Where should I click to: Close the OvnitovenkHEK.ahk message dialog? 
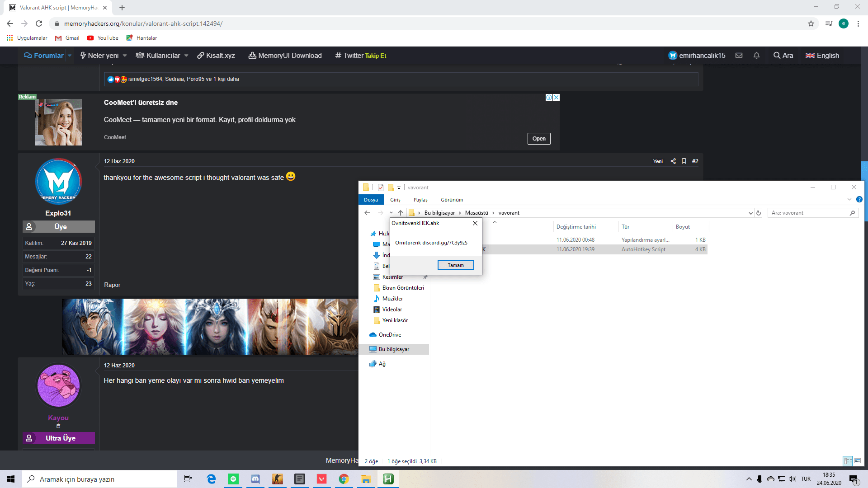pos(475,223)
